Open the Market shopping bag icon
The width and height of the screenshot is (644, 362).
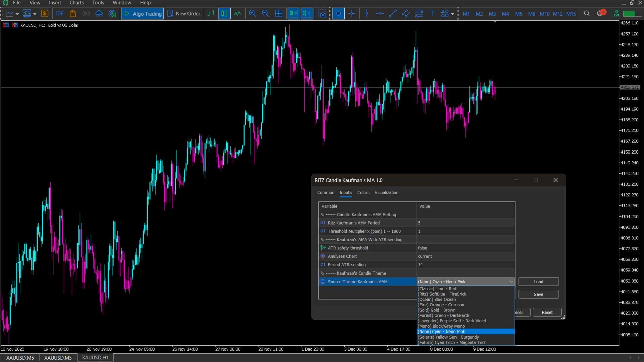coord(73,14)
